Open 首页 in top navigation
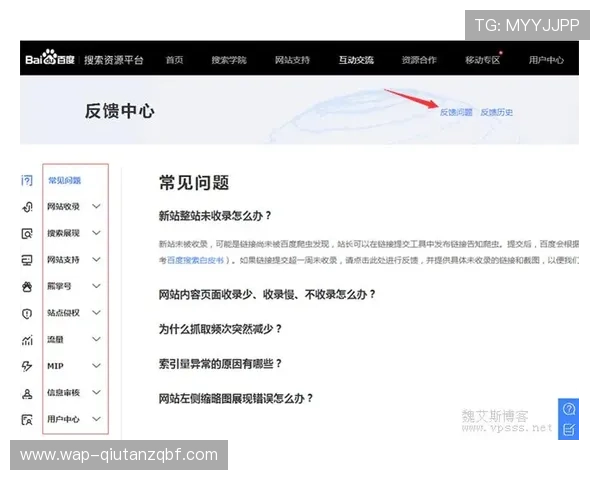600x480 pixels. tap(174, 60)
